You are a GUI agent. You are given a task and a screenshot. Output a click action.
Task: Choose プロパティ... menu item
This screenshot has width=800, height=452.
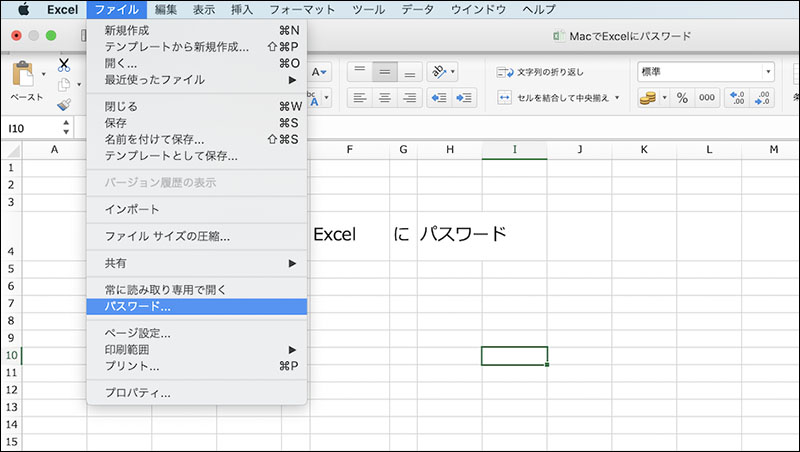click(197, 393)
